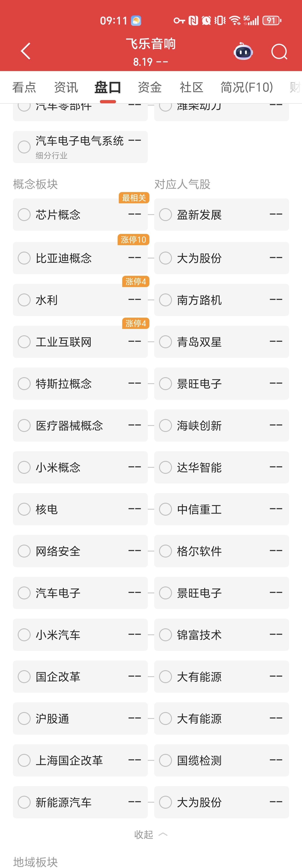Viewport: 302px width, 868px height.
Task: Select the 比亚迪概念 radio circle
Action: [24, 258]
